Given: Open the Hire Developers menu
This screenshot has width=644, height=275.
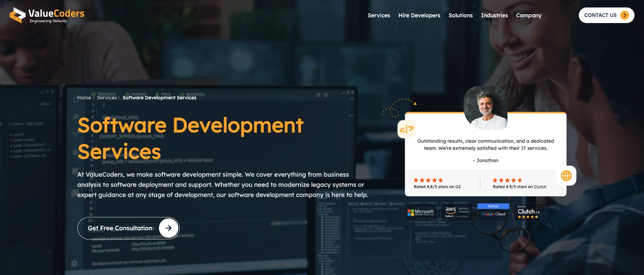Looking at the screenshot, I should pyautogui.click(x=419, y=15).
